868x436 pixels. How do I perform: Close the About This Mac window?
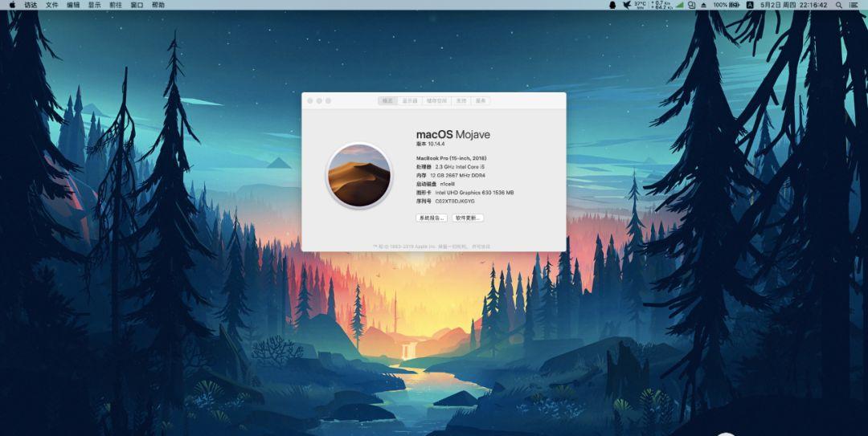point(310,100)
